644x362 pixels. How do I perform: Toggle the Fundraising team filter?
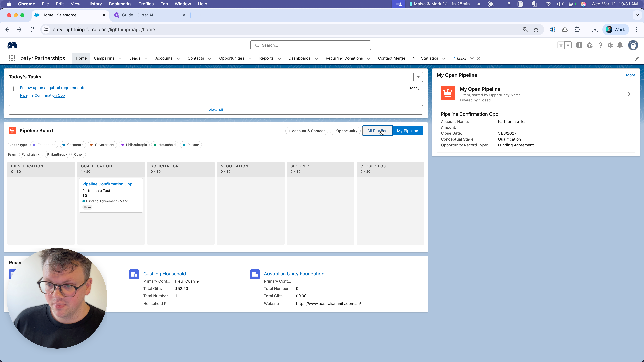click(x=31, y=154)
